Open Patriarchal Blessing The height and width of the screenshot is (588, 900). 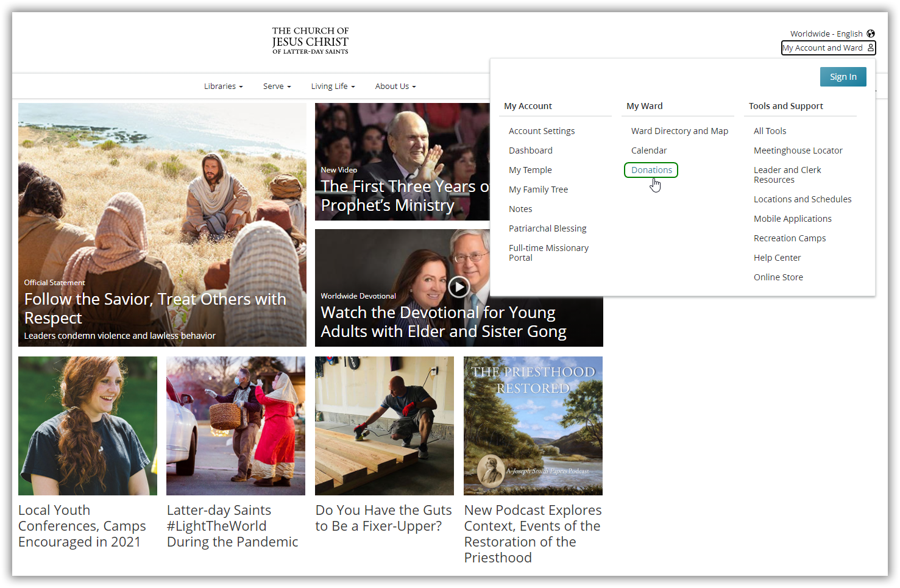tap(547, 228)
